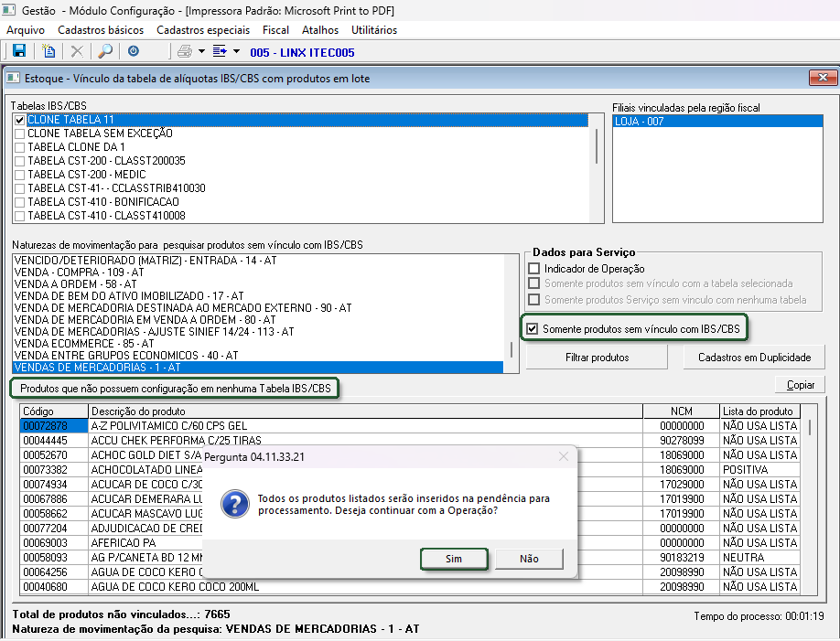Open the Fiscal menu
Screen dimensions: 840x641
(275, 30)
